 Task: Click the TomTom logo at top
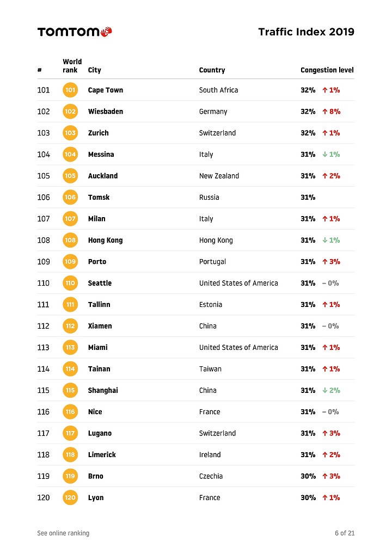tap(75, 32)
